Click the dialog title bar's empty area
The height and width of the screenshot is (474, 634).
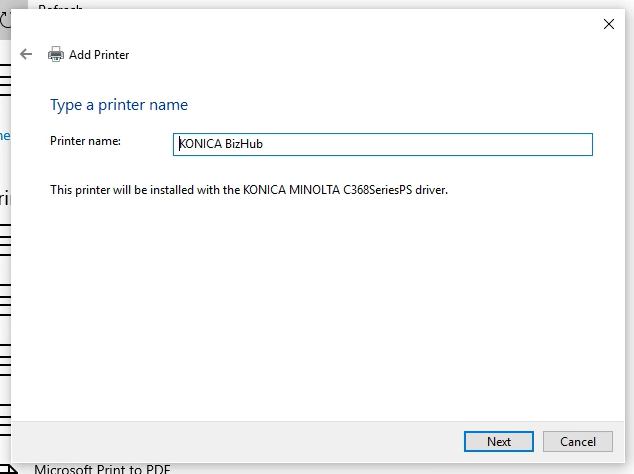point(300,24)
